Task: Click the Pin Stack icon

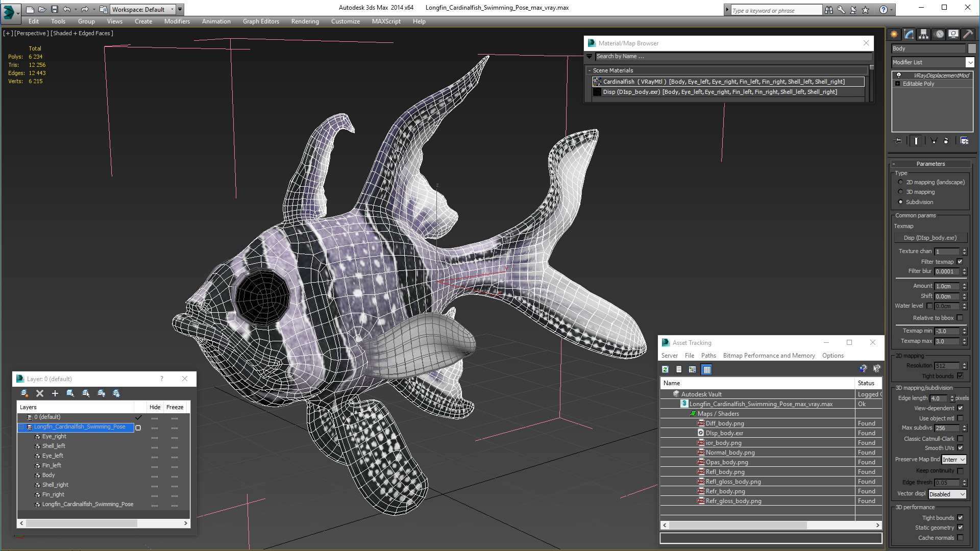Action: 898,141
